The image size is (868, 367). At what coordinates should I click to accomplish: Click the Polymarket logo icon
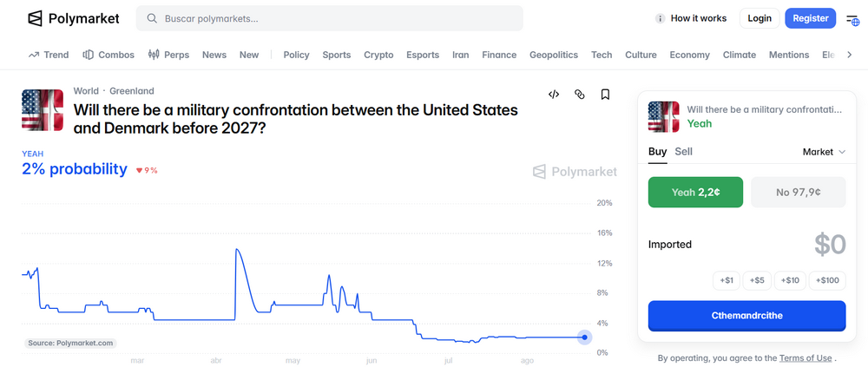click(x=35, y=18)
